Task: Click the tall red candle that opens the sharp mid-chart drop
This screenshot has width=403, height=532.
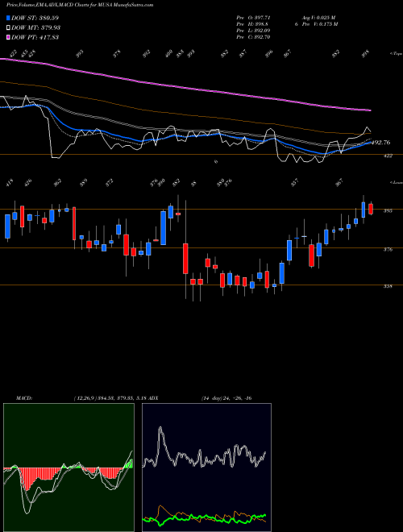Action: pyautogui.click(x=185, y=258)
